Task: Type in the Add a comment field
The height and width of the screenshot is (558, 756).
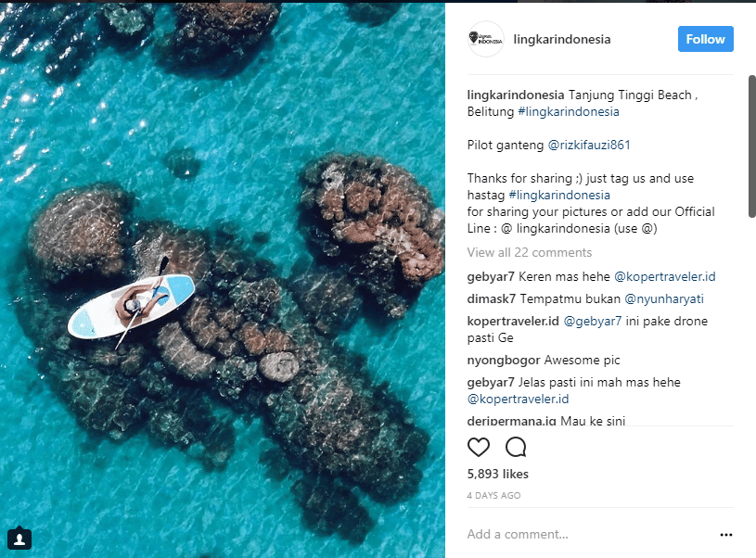Action: coord(584,534)
